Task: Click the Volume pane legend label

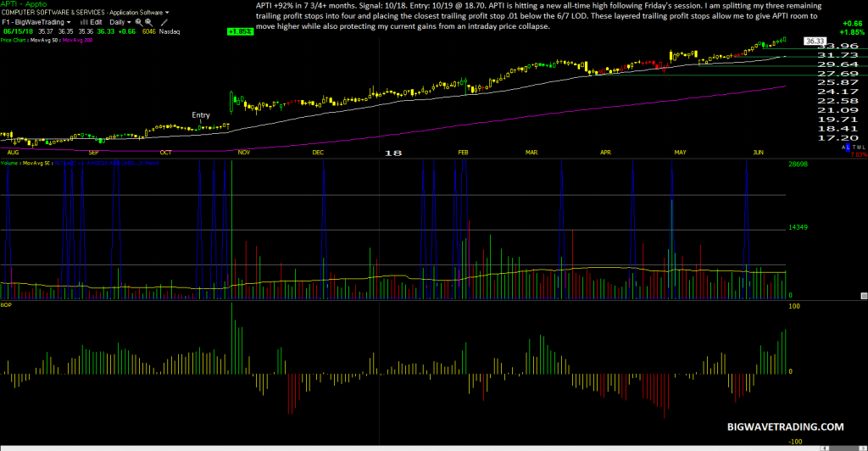Action: pos(9,164)
